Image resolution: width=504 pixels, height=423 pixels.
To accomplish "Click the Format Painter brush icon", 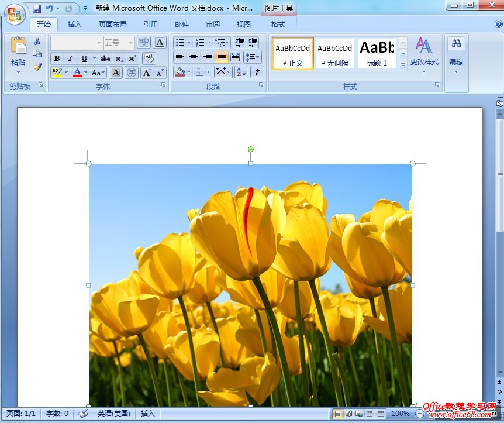I will coord(37,67).
